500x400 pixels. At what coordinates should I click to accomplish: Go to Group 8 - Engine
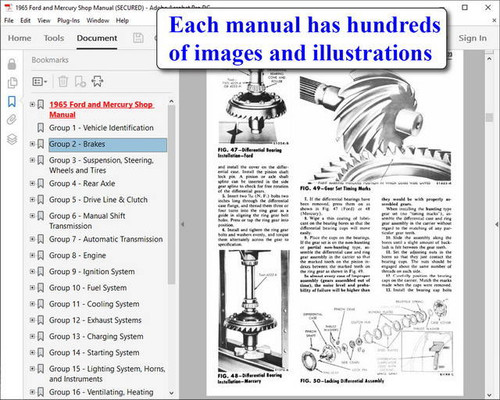[x=77, y=255]
